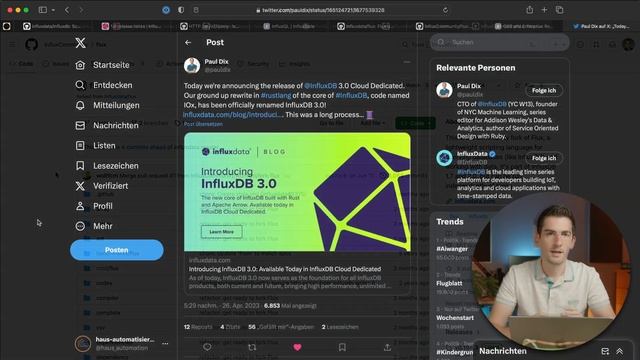View 56 Gefällt mir-Angaben

281,327
